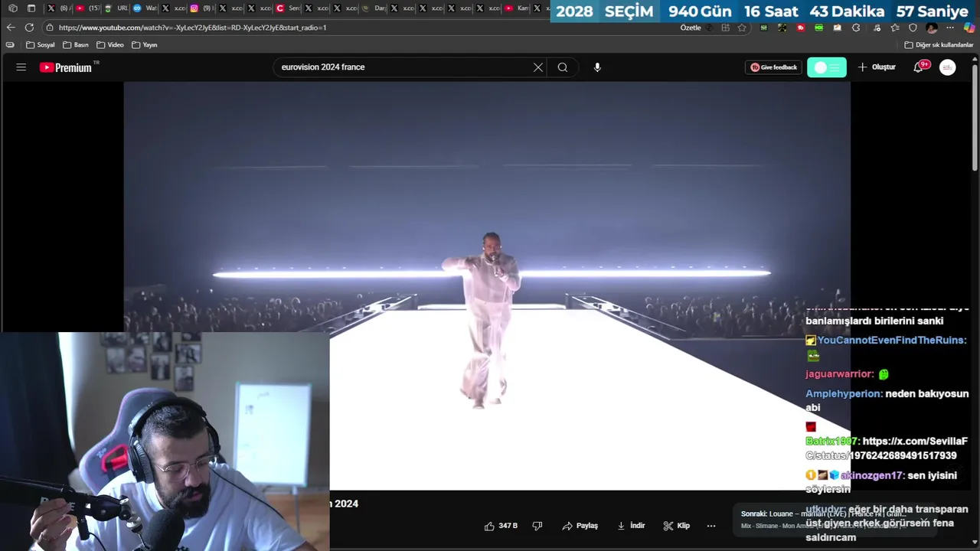Open the Oluştur create menu
The height and width of the screenshot is (551, 980).
click(x=877, y=67)
